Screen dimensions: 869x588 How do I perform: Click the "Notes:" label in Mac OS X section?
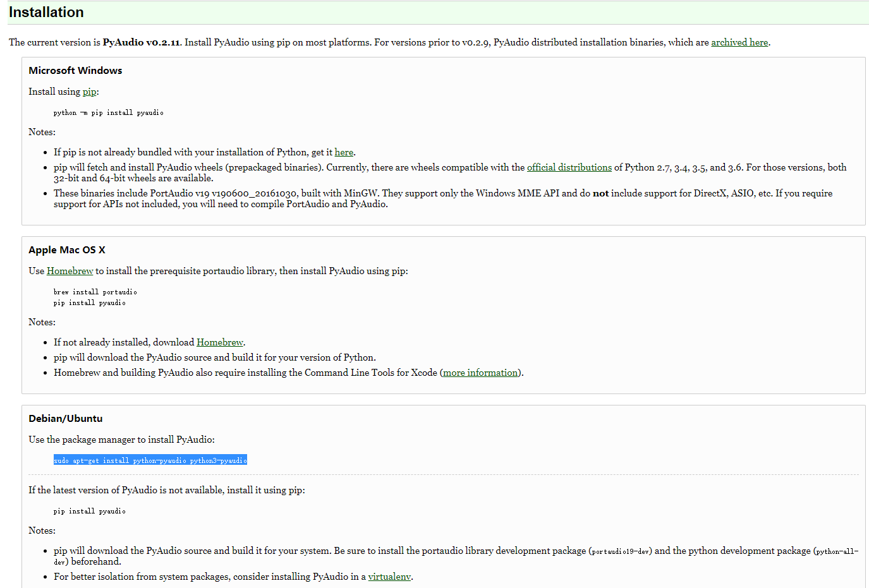[42, 322]
